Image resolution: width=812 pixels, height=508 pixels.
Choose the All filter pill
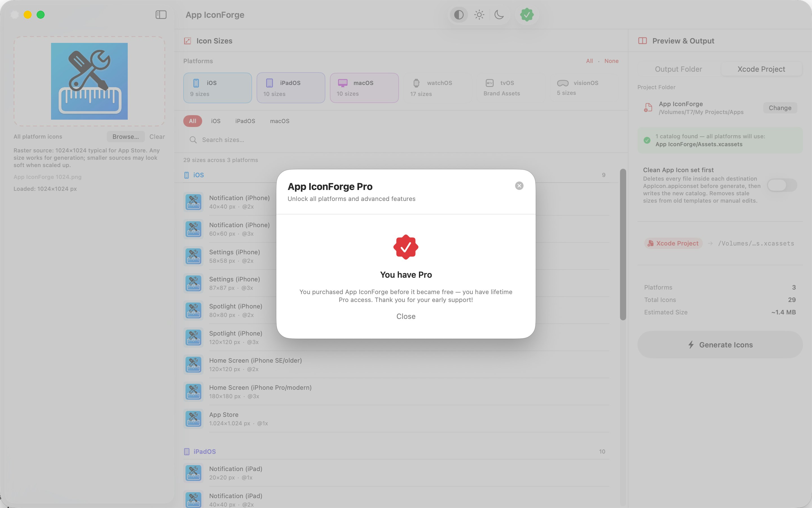193,121
